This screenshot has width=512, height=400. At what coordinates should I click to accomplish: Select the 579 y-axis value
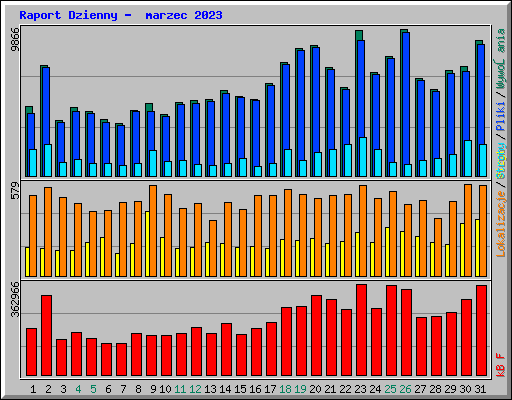pos(15,190)
